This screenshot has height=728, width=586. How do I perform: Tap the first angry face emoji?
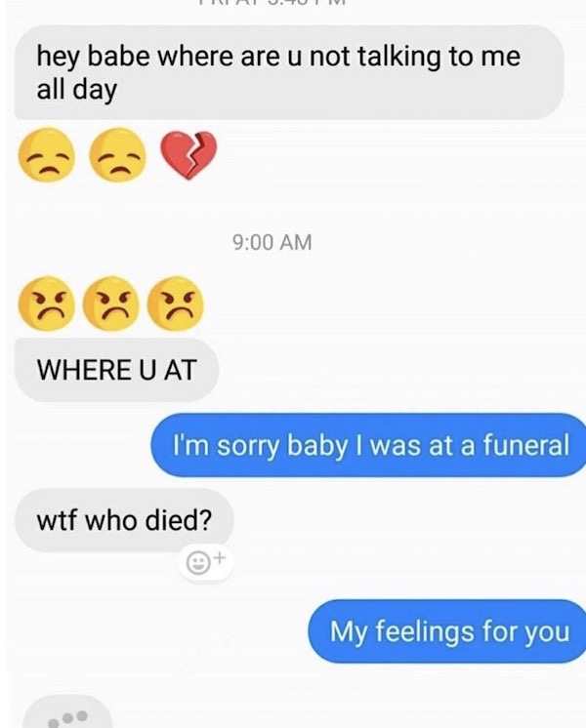pyautogui.click(x=47, y=303)
